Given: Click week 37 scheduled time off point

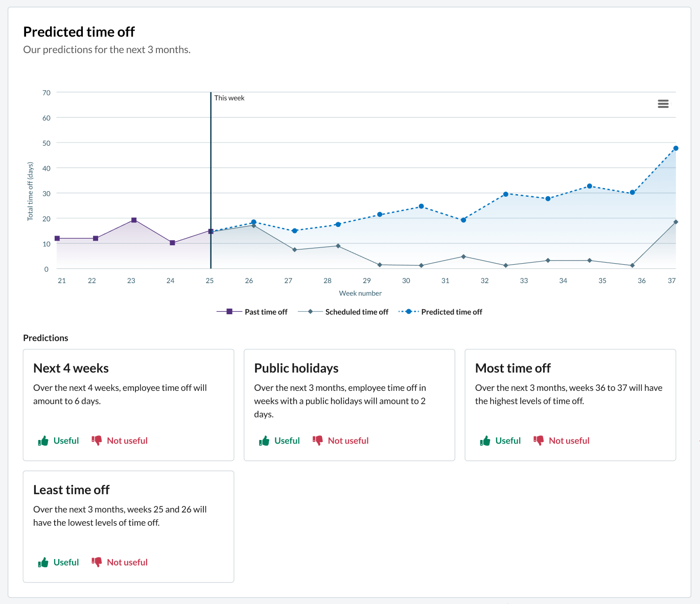Looking at the screenshot, I should coord(675,222).
